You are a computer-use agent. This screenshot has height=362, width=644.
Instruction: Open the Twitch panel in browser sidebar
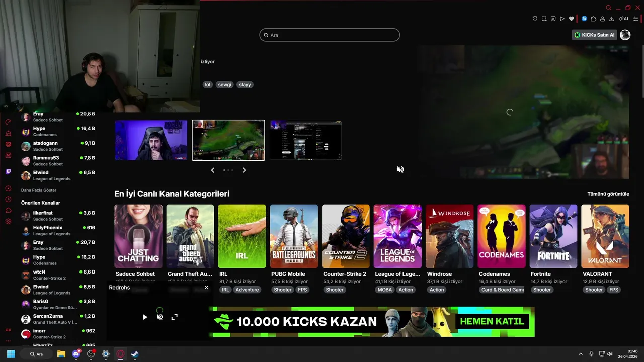[x=8, y=171]
